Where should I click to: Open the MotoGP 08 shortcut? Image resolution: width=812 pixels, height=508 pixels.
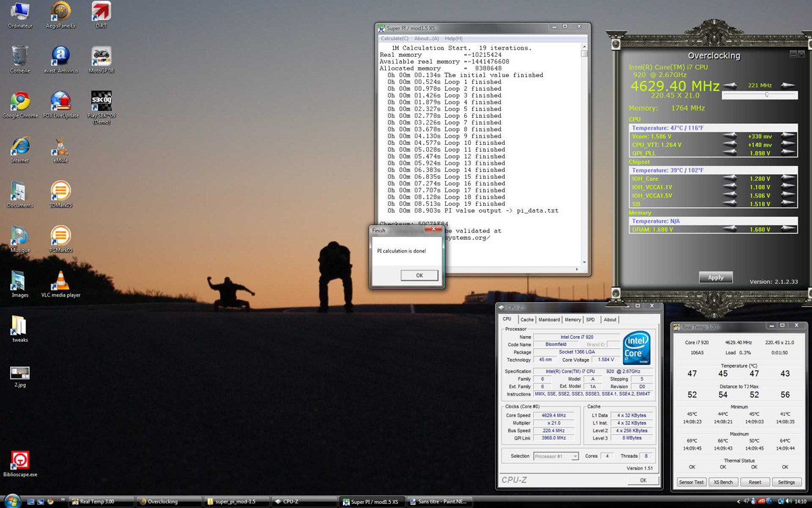coord(101,60)
